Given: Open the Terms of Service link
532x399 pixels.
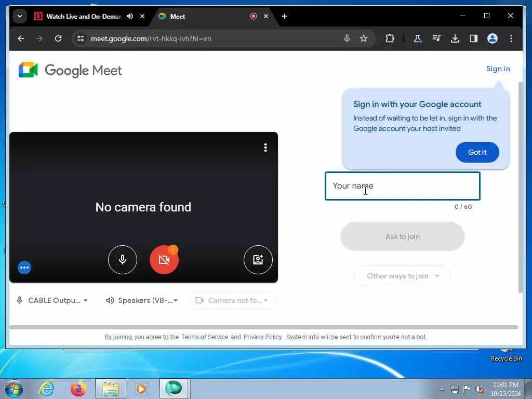Looking at the screenshot, I should click(205, 337).
